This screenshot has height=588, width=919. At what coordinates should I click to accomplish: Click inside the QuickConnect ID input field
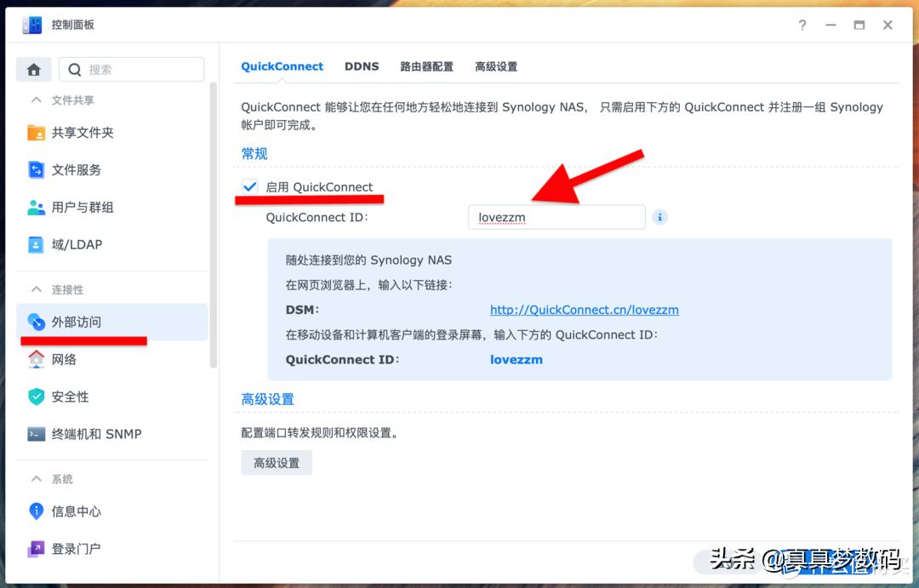tap(557, 217)
